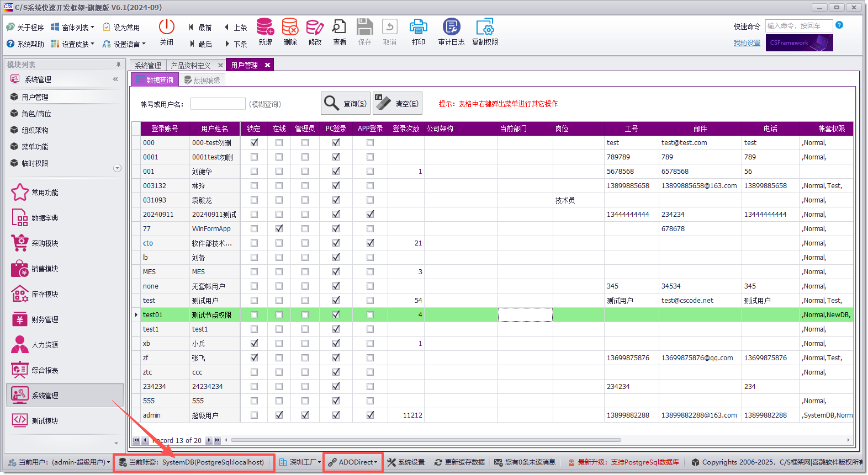This screenshot has height=475, width=868.
Task: Switch to the 系统管理 document tab
Action: [x=148, y=65]
